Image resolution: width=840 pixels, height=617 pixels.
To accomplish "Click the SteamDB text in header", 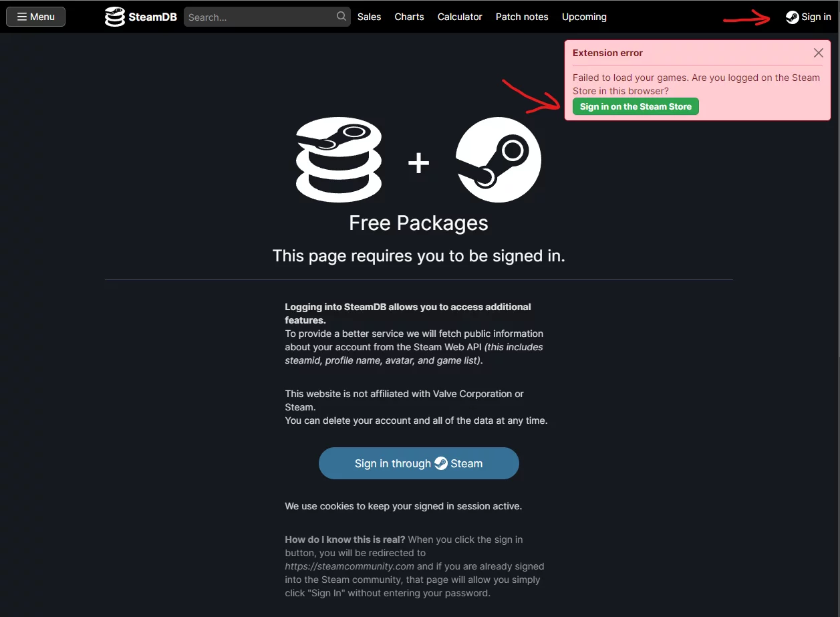I will pos(152,17).
